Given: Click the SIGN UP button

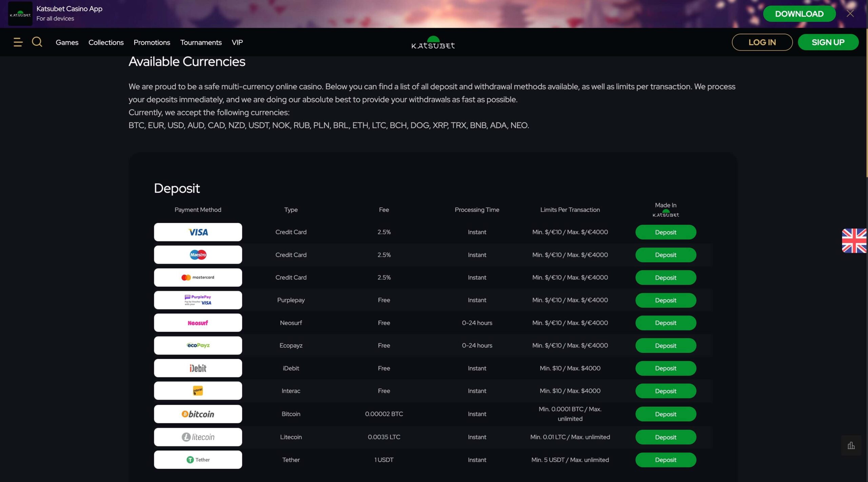Looking at the screenshot, I should [828, 42].
